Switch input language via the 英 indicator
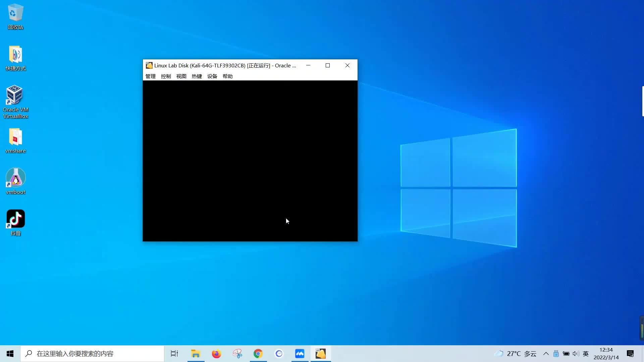 (x=586, y=354)
